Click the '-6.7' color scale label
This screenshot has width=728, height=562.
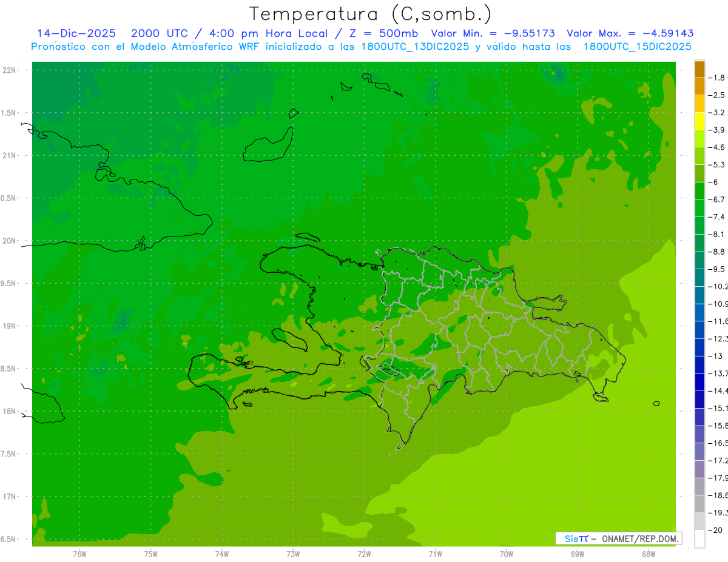pyautogui.click(x=717, y=199)
